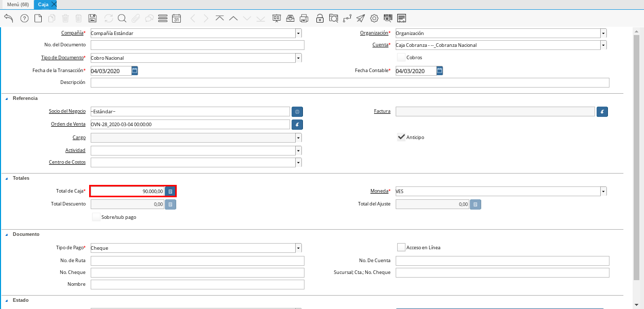Expand the Moneda dropdown list
This screenshot has width=644, height=309.
[603, 191]
